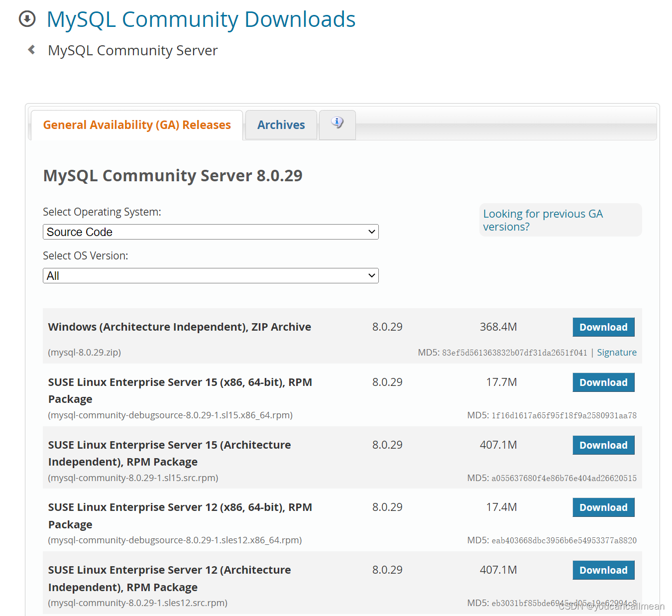Download SUSE 15 x86 64-bit RPM package
This screenshot has width=672, height=616.
tap(603, 382)
